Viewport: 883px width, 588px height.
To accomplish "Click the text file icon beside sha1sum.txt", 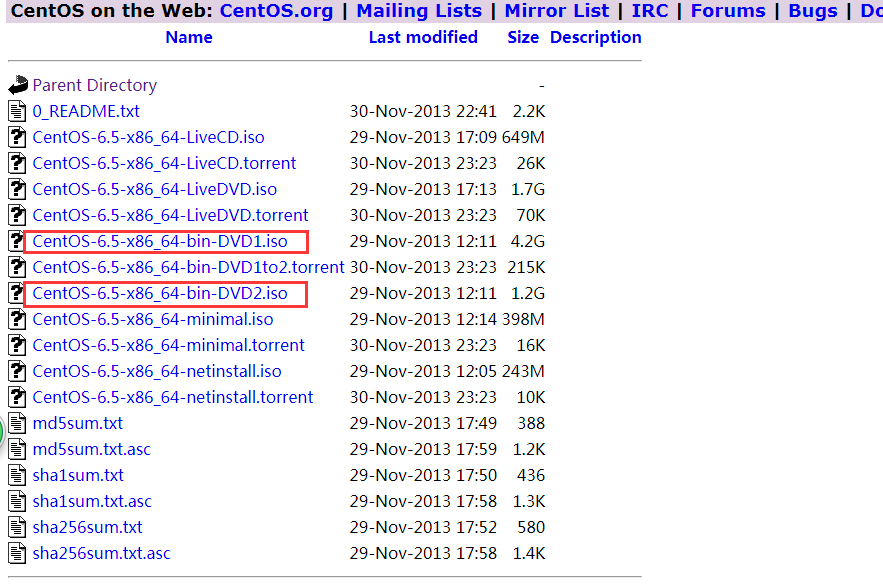I will [17, 475].
